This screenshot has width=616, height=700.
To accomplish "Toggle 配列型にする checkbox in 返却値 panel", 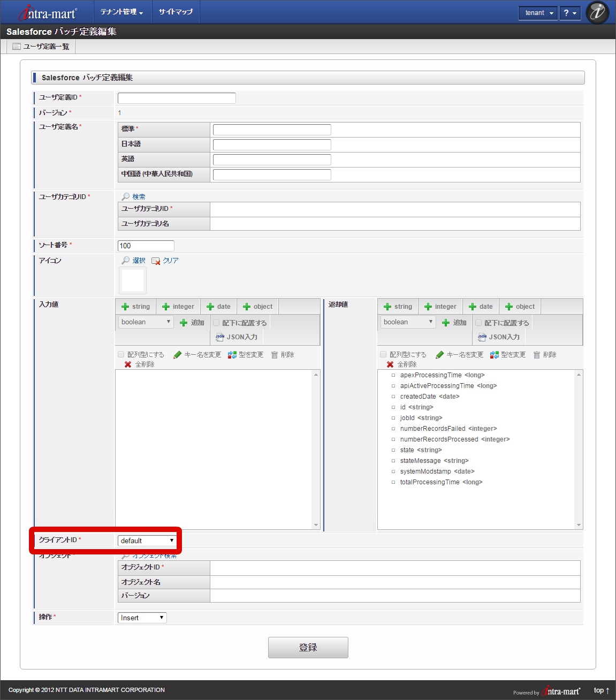I will [383, 354].
